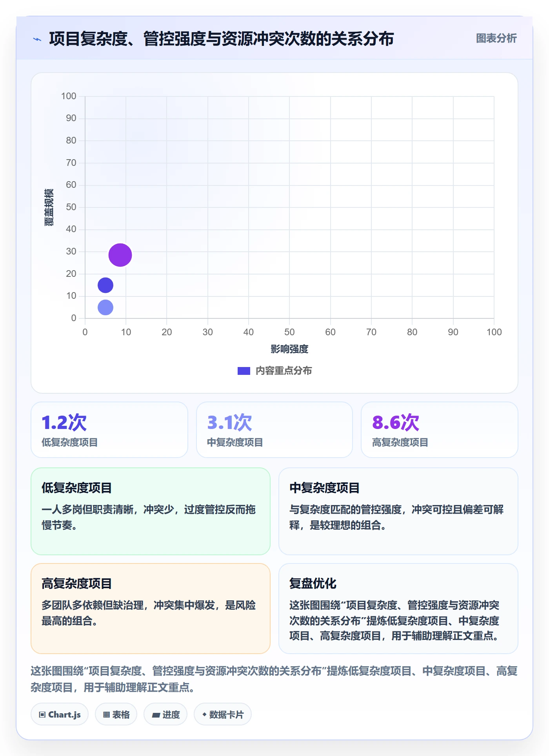Click the 图表分析 label in the header

pos(496,38)
